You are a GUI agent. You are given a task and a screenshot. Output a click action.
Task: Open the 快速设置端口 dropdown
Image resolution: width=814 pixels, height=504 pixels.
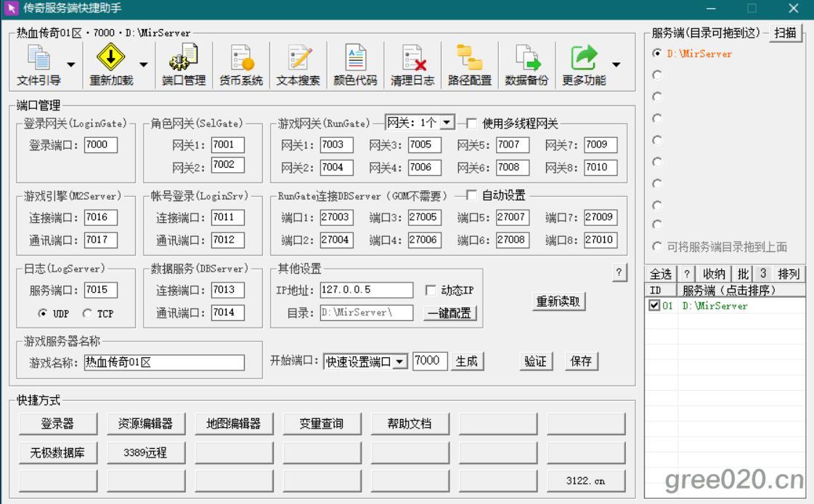(x=400, y=362)
